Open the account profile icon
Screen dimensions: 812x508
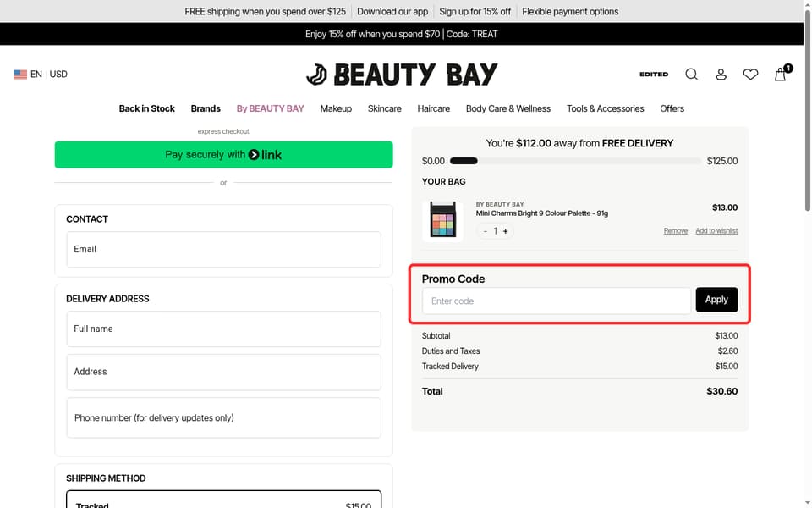tap(721, 75)
